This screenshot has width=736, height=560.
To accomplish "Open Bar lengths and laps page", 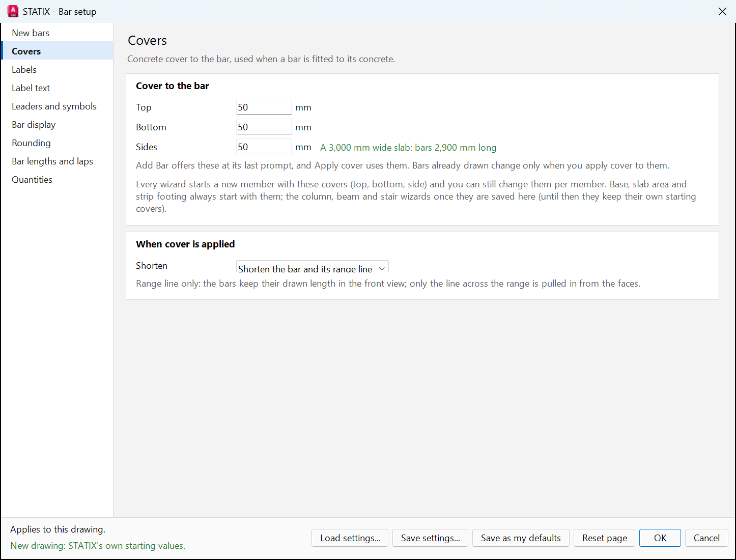I will pyautogui.click(x=57, y=161).
